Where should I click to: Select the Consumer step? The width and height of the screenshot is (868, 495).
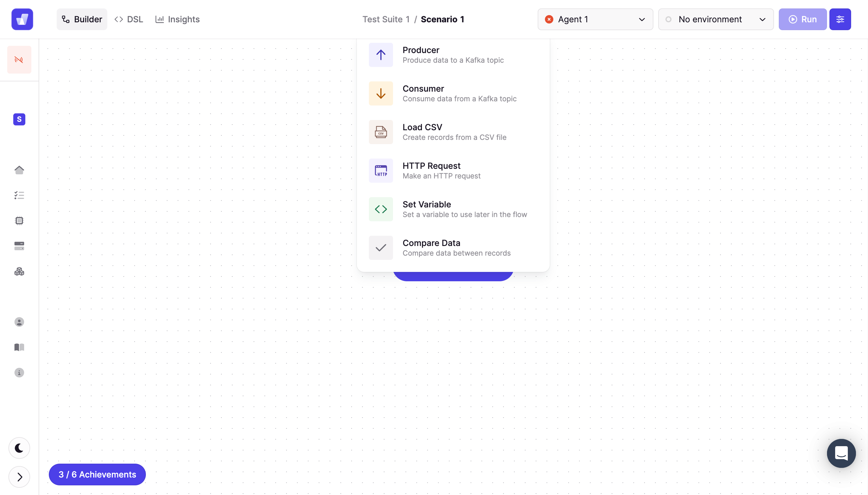tap(453, 93)
